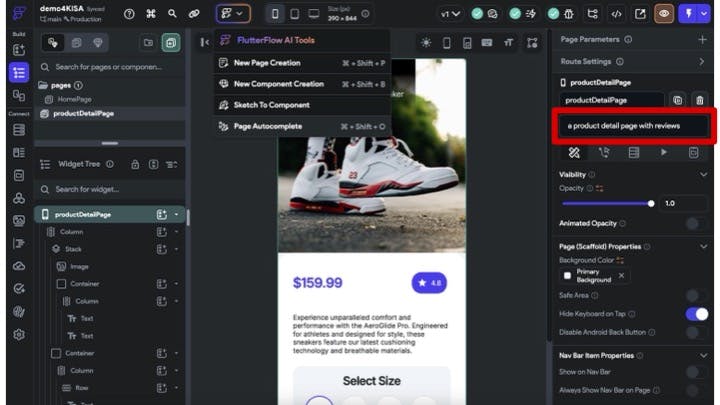Open the actions flow tab

[x=604, y=152]
